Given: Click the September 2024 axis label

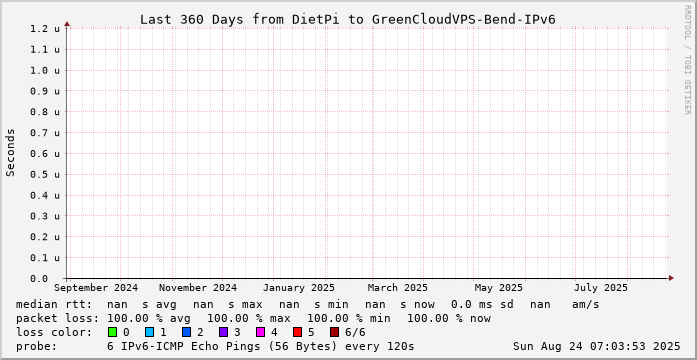Looking at the screenshot, I should [x=96, y=288].
